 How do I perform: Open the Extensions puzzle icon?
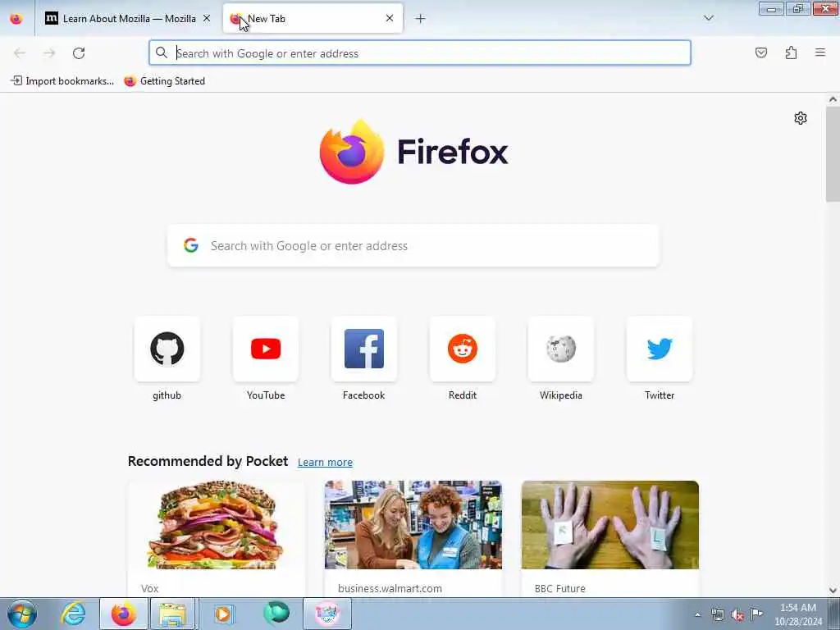(x=791, y=52)
